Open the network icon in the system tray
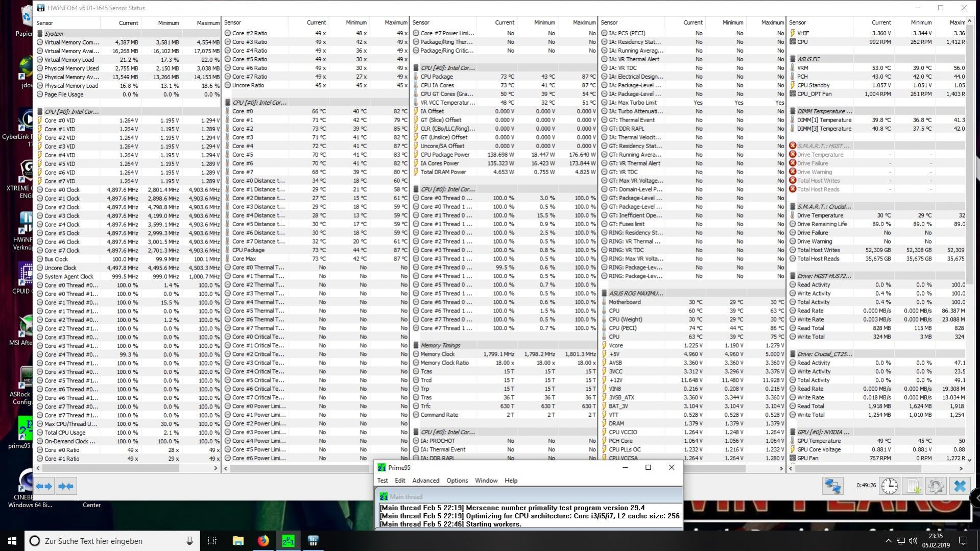The width and height of the screenshot is (980, 551). click(x=901, y=541)
